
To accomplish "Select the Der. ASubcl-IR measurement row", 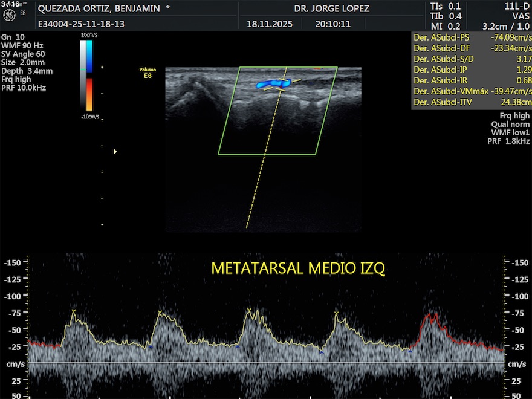I will tap(472, 80).
